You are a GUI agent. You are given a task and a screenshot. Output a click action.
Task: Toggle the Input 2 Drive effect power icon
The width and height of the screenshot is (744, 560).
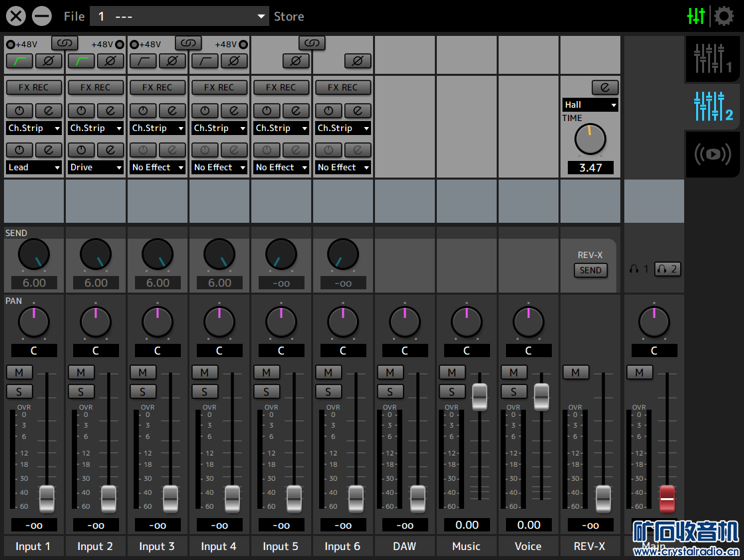[81, 150]
